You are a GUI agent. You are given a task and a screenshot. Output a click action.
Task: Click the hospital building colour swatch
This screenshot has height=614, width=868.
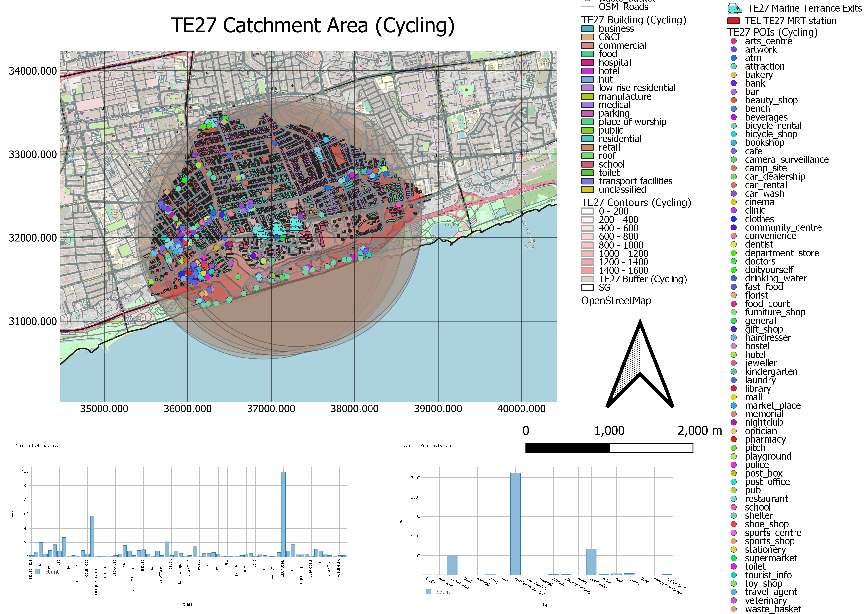587,63
